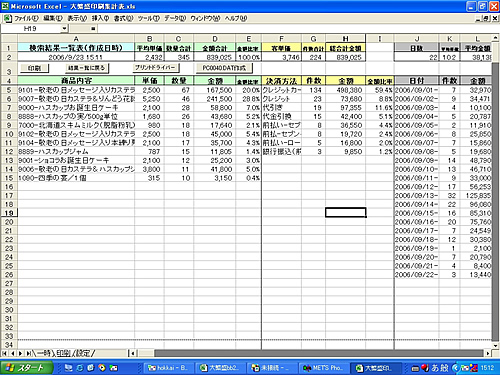Go to the last sheet tab with the arrow
Image resolution: width=500 pixels, height=375 pixels.
pos(29,353)
